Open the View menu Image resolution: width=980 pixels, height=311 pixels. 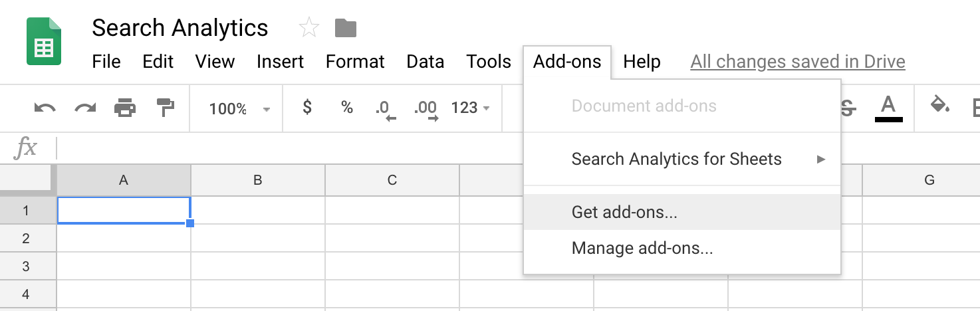click(215, 62)
